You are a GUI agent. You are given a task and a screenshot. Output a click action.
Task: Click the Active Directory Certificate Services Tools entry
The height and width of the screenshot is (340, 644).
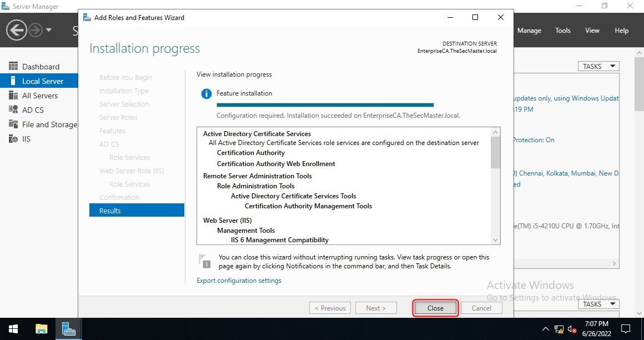[294, 196]
